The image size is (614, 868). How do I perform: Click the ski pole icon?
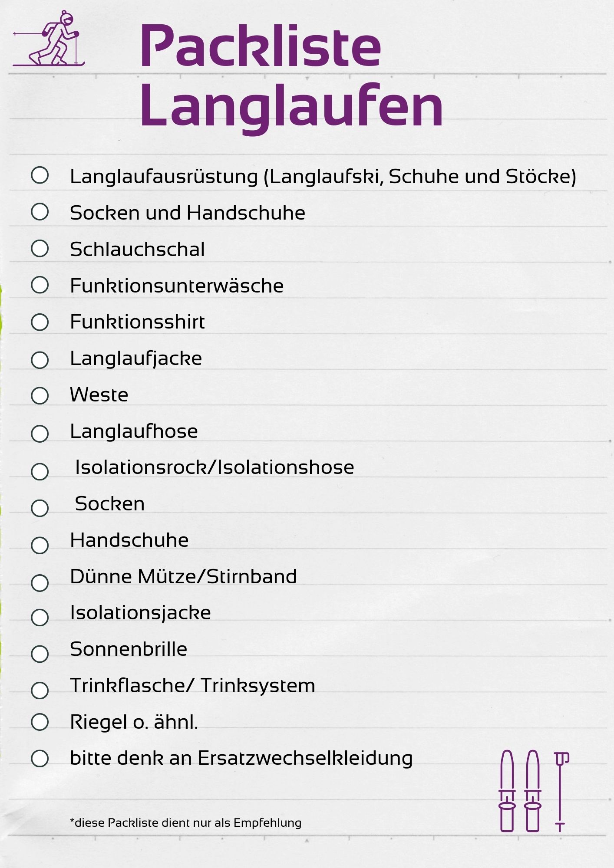561,792
